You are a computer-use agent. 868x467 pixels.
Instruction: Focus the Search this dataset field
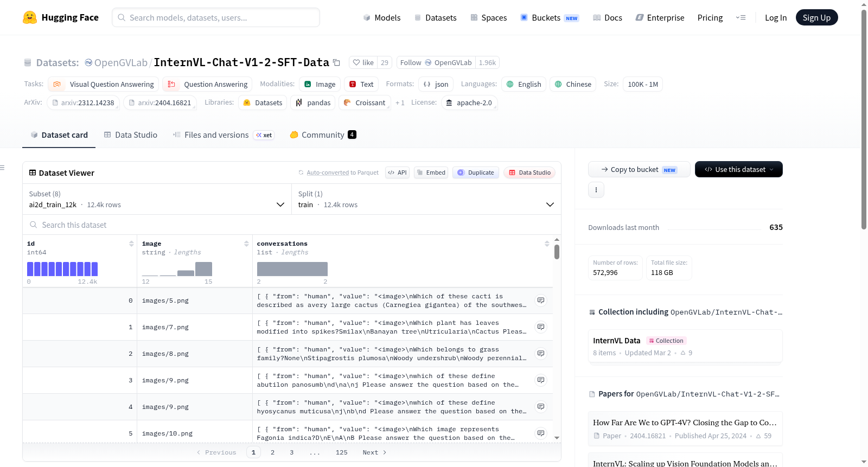coord(292,225)
